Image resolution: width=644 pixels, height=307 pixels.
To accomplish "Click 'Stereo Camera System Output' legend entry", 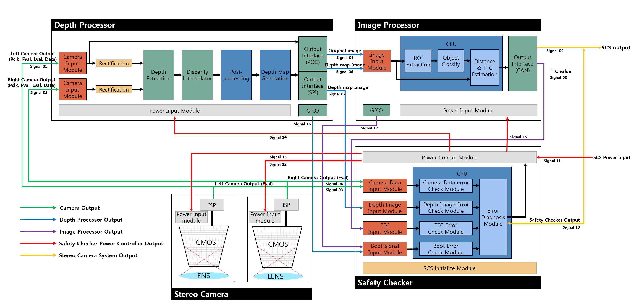I will tap(98, 255).
